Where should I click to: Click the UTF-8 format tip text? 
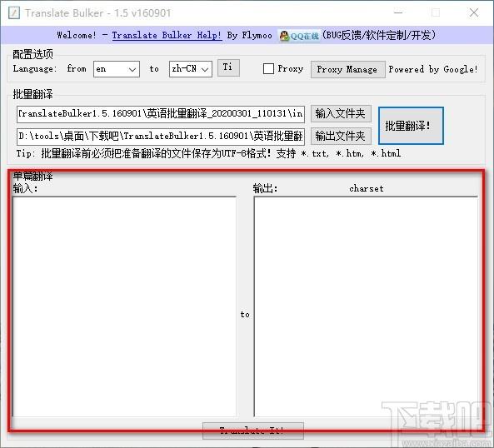208,154
